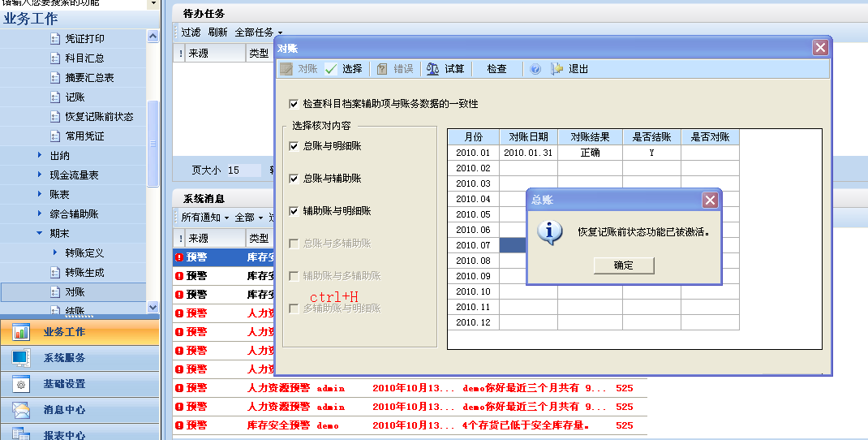Click the warning icon of the highlighted 预警 row

[x=179, y=257]
